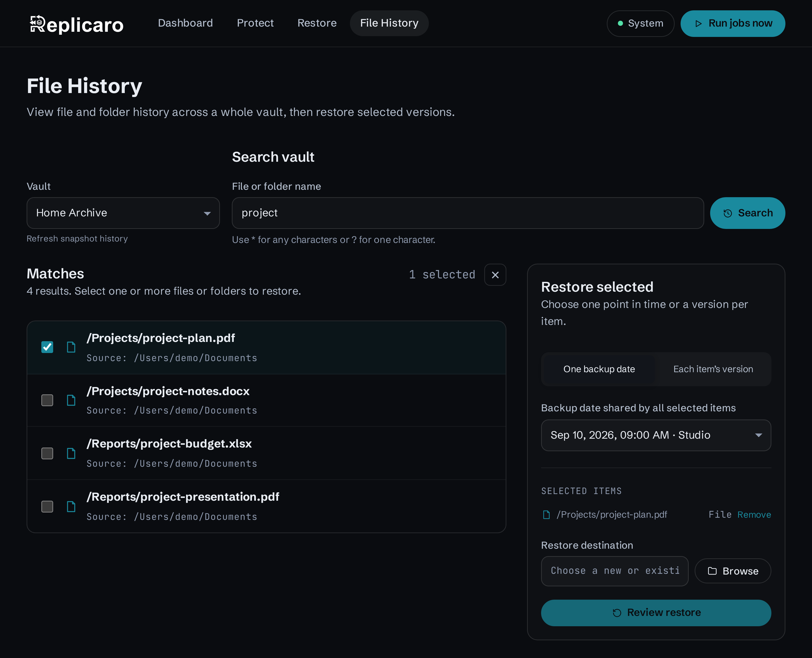The image size is (812, 658).
Task: Go to the Dashboard tab
Action: [185, 23]
